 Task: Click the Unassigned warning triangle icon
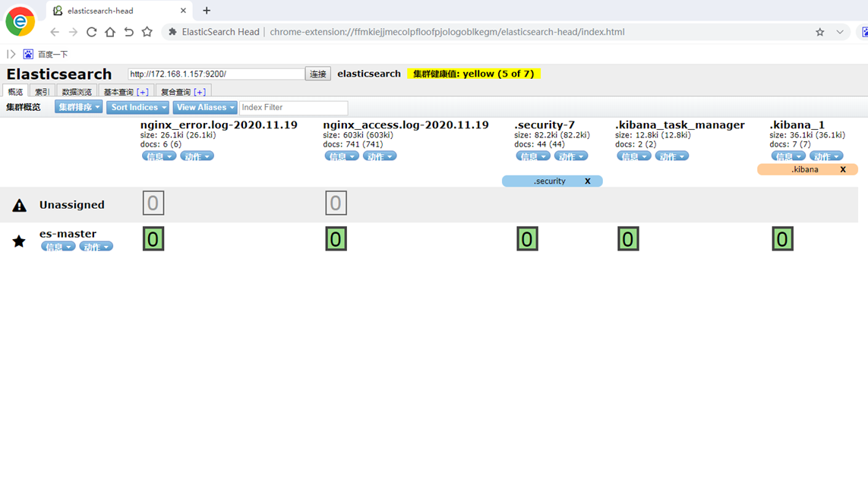click(20, 206)
